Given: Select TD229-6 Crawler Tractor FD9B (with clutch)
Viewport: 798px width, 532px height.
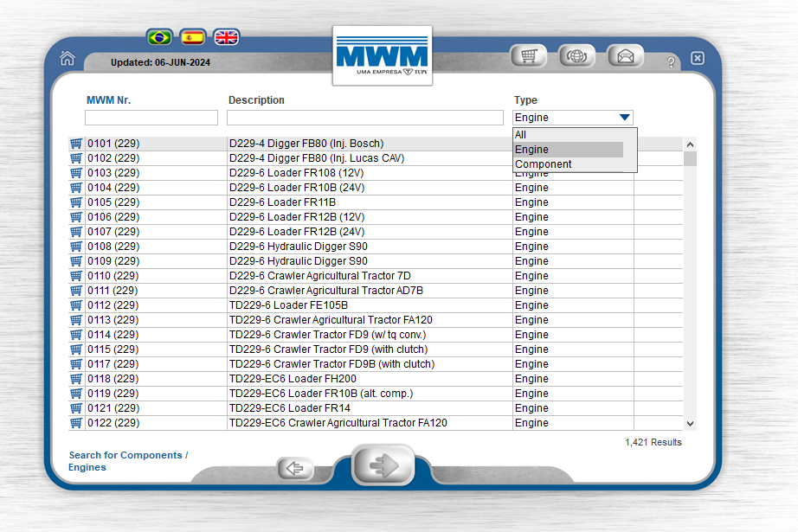Looking at the screenshot, I should click(x=331, y=364).
